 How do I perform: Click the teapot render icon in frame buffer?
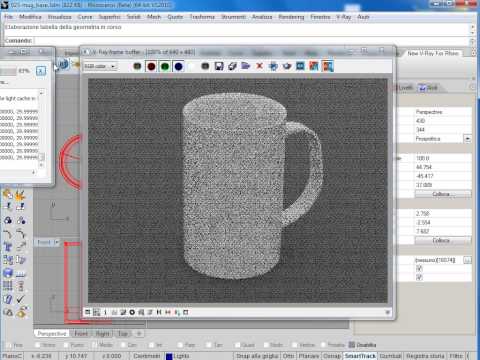click(x=287, y=66)
